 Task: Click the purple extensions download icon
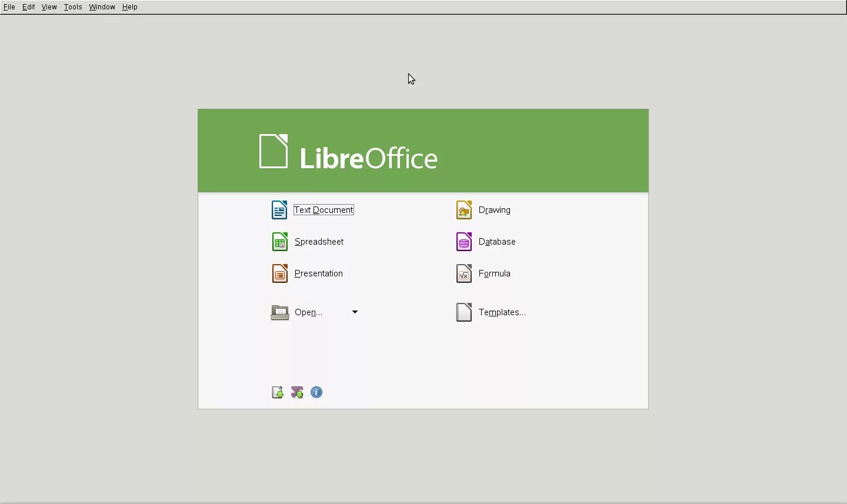coord(297,392)
